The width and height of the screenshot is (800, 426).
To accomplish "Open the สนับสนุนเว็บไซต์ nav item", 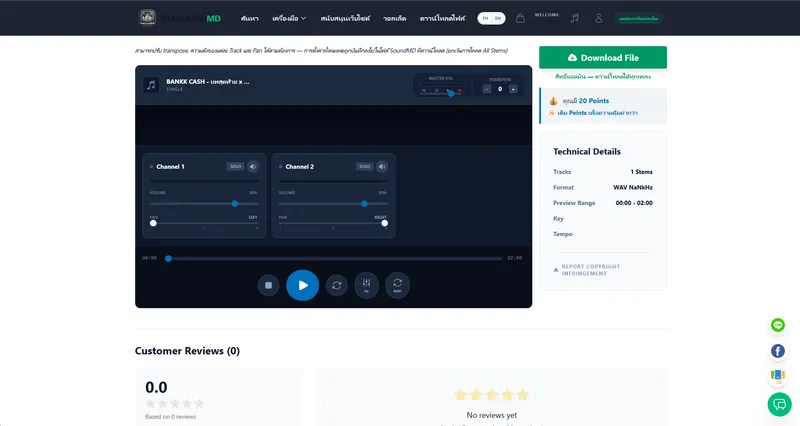I will pyautogui.click(x=345, y=18).
